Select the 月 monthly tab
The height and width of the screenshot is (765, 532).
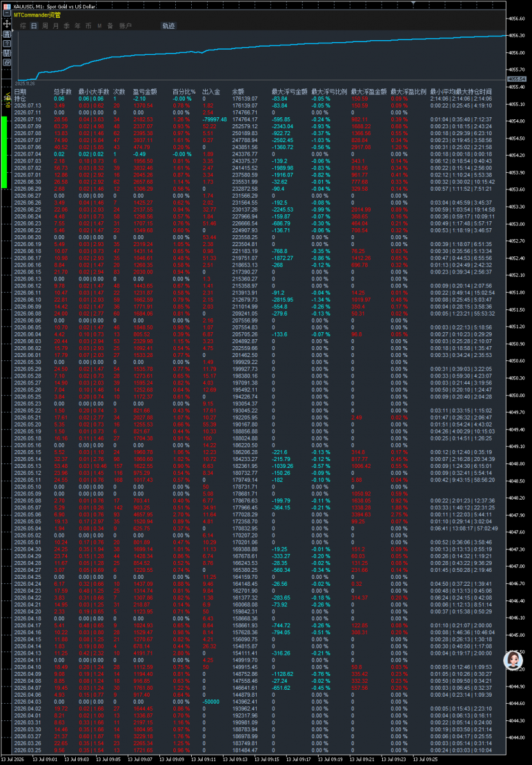click(55, 26)
